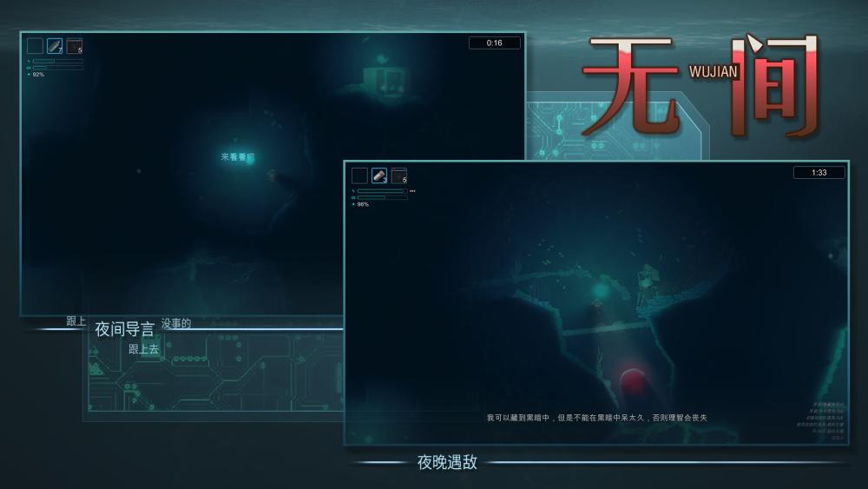
Task: Click the sanity icon next to 92%
Action: [29, 74]
